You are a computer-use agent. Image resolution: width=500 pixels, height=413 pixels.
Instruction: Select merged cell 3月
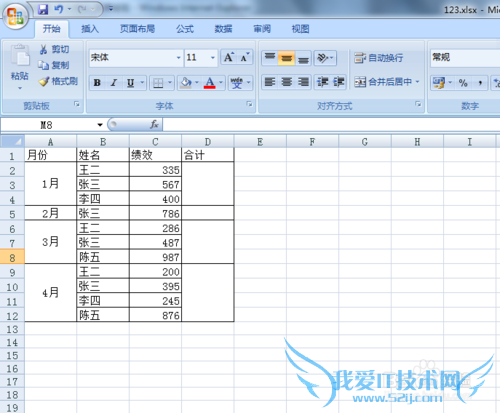(51, 242)
